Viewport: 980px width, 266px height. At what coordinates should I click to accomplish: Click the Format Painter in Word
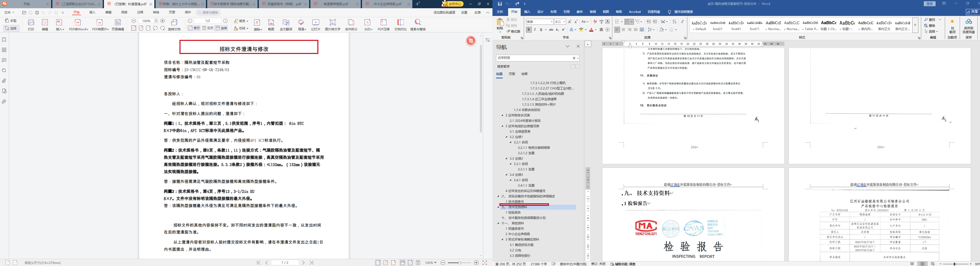coord(513,32)
